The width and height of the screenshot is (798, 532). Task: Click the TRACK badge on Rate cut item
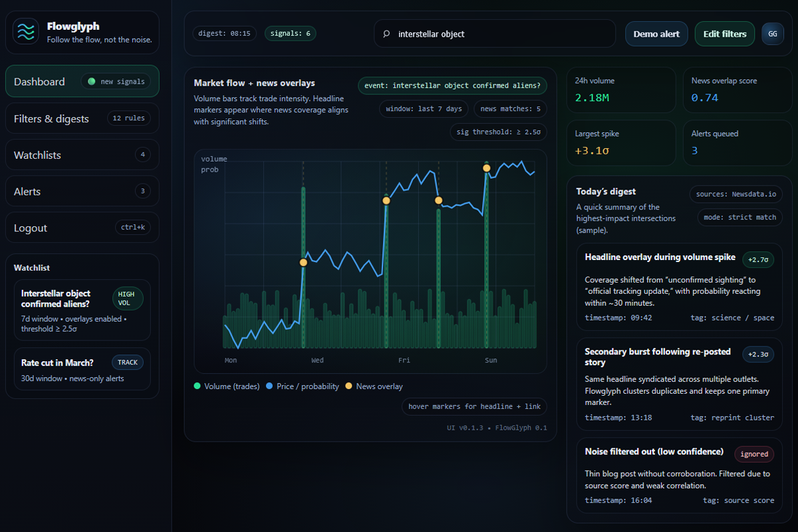(x=127, y=362)
